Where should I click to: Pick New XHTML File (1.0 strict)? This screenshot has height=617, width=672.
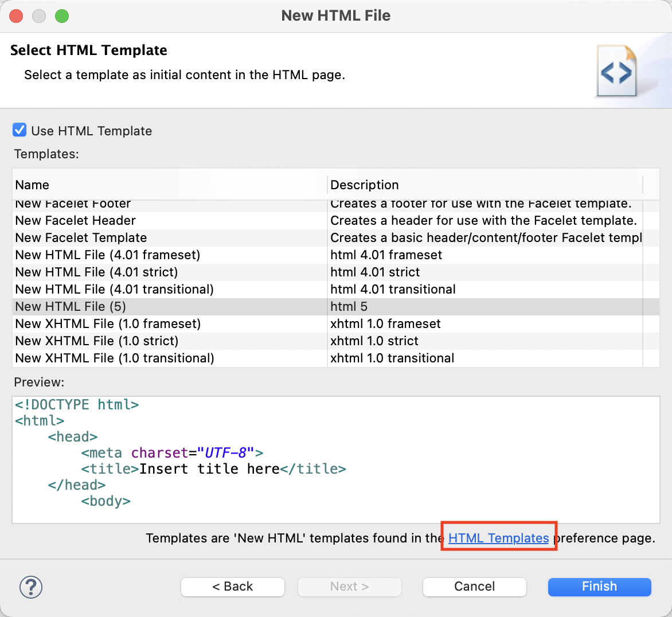click(x=96, y=341)
